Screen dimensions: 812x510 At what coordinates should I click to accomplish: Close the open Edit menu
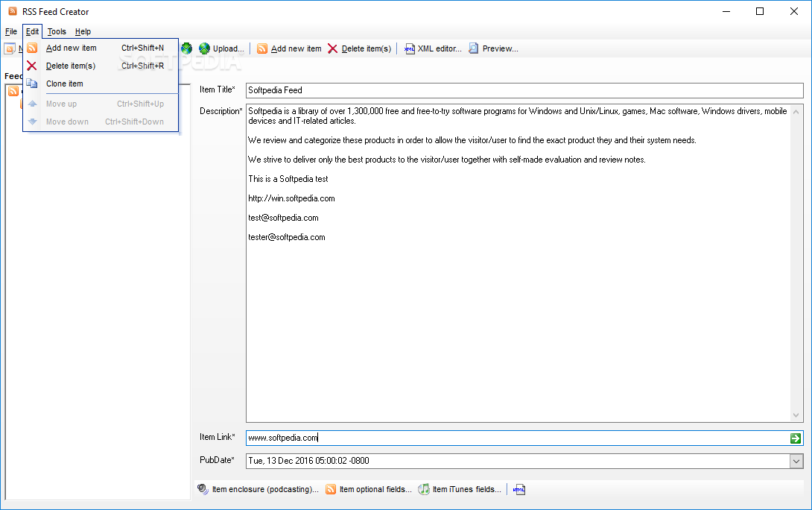click(x=32, y=31)
